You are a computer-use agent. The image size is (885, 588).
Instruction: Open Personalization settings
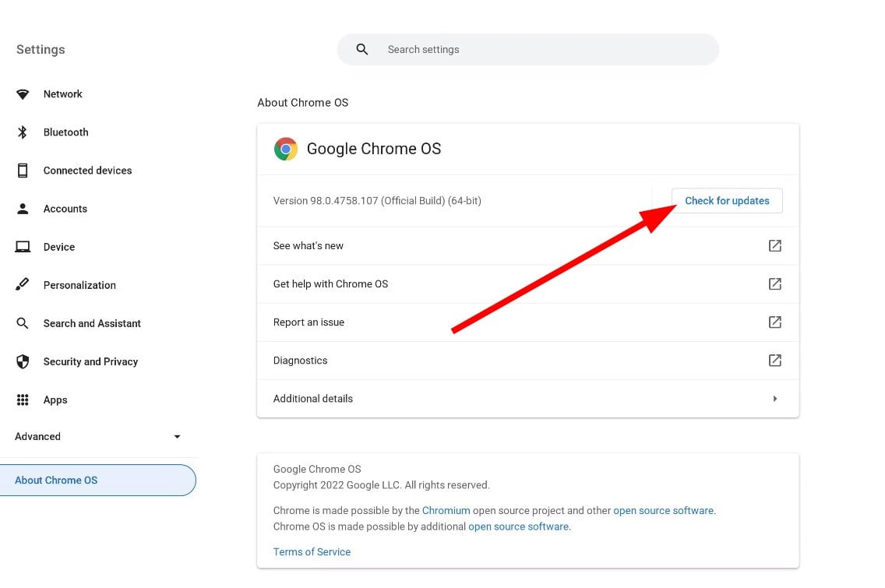[x=79, y=285]
